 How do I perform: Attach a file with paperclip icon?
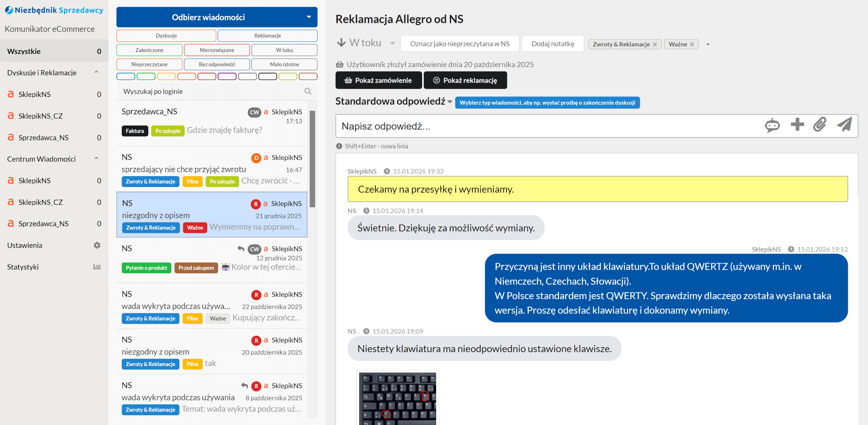click(820, 125)
